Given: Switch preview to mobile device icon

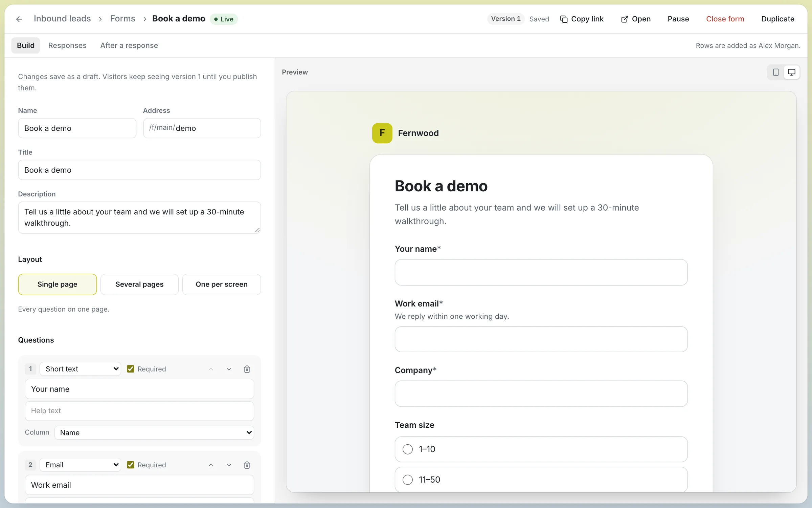Looking at the screenshot, I should point(776,72).
